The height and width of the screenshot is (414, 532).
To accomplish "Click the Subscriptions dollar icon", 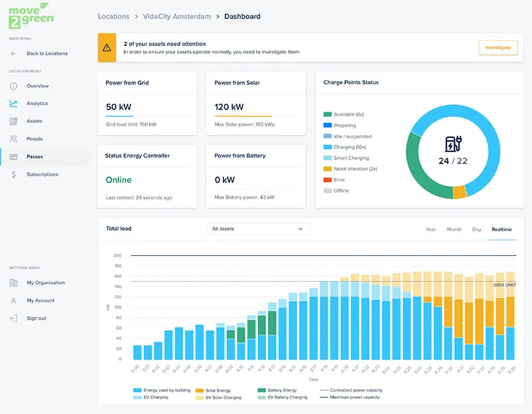I will point(13,174).
